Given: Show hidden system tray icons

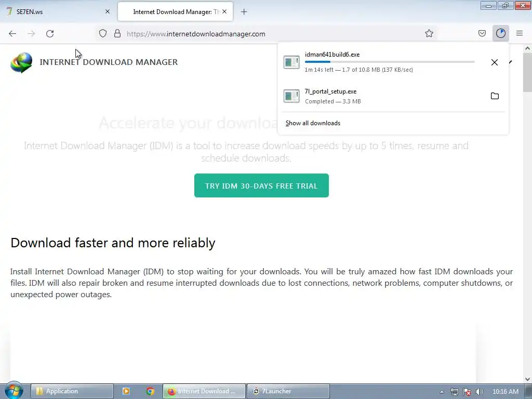Looking at the screenshot, I should pyautogui.click(x=442, y=392).
